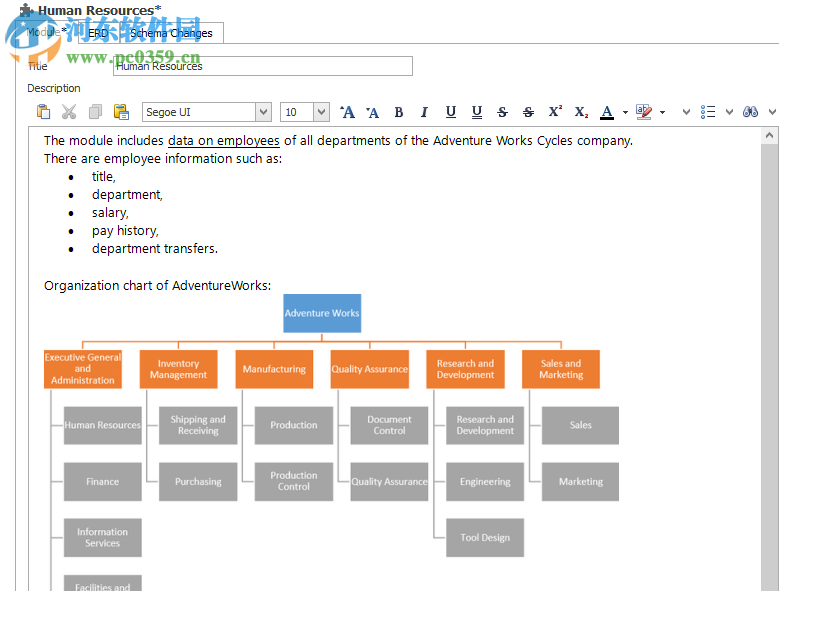Viewport: 839px width, 633px height.
Task: Decrease font size with shrink font icon
Action: (x=372, y=112)
